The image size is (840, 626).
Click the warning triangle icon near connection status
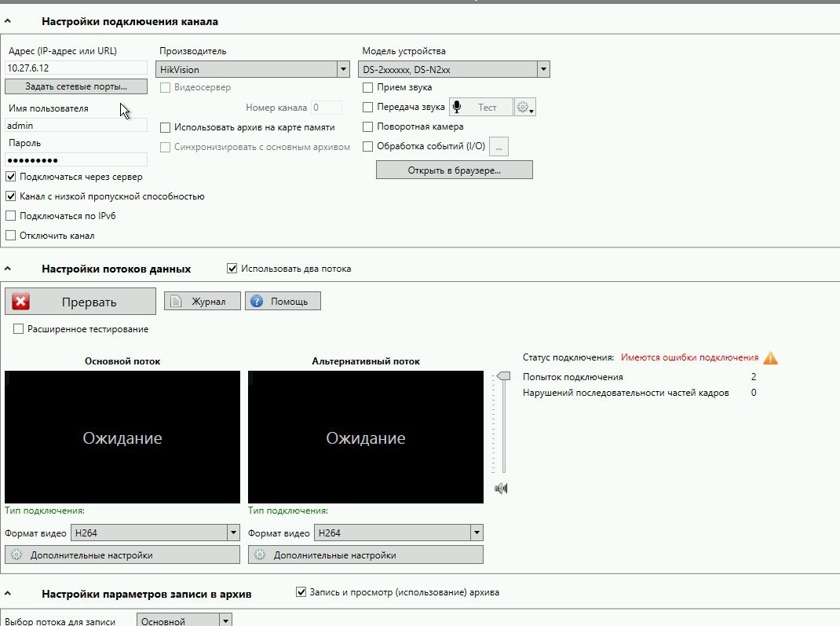[770, 357]
